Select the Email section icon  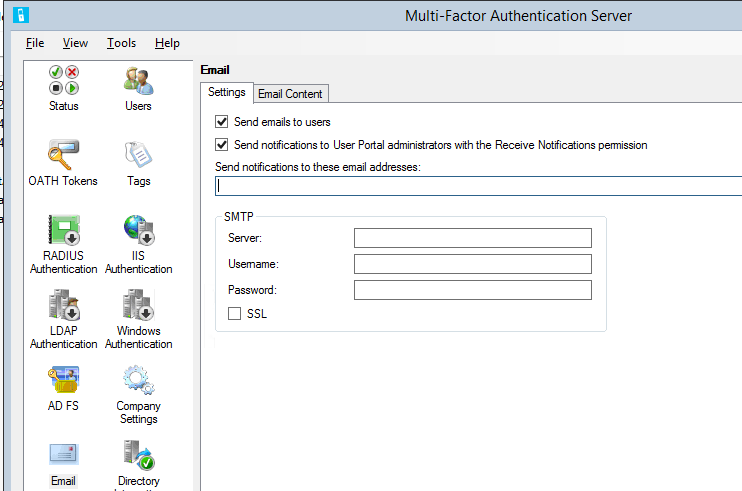(63, 457)
